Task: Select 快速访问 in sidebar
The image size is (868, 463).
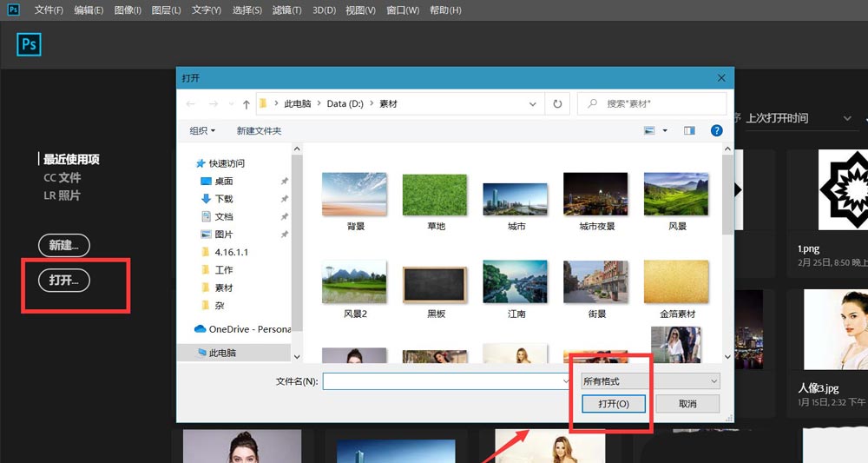Action: [x=220, y=163]
